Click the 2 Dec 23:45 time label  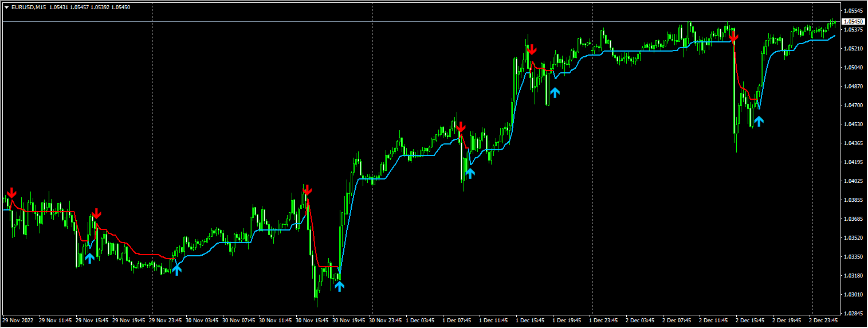click(x=824, y=321)
